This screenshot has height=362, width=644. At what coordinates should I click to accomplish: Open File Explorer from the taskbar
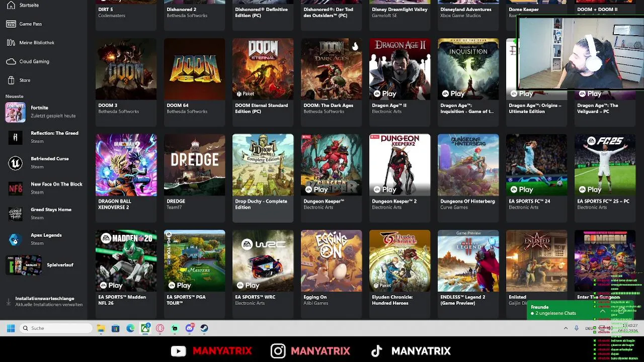click(x=101, y=328)
